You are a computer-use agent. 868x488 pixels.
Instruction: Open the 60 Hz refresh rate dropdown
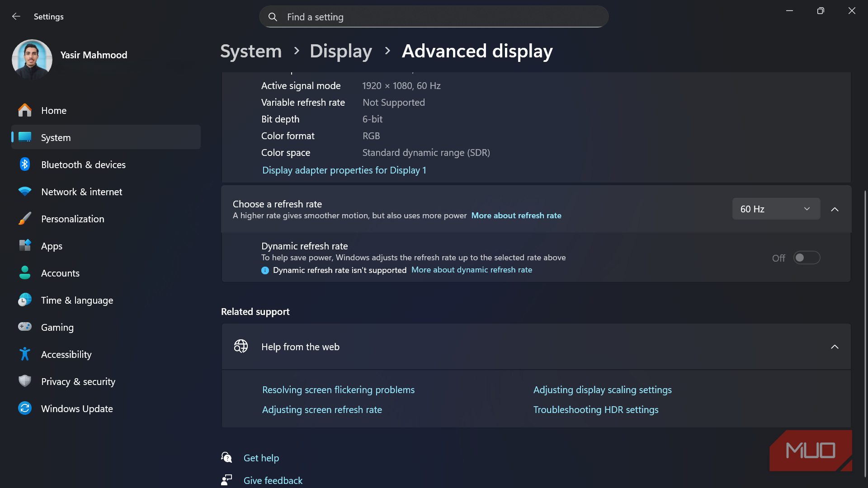(776, 209)
